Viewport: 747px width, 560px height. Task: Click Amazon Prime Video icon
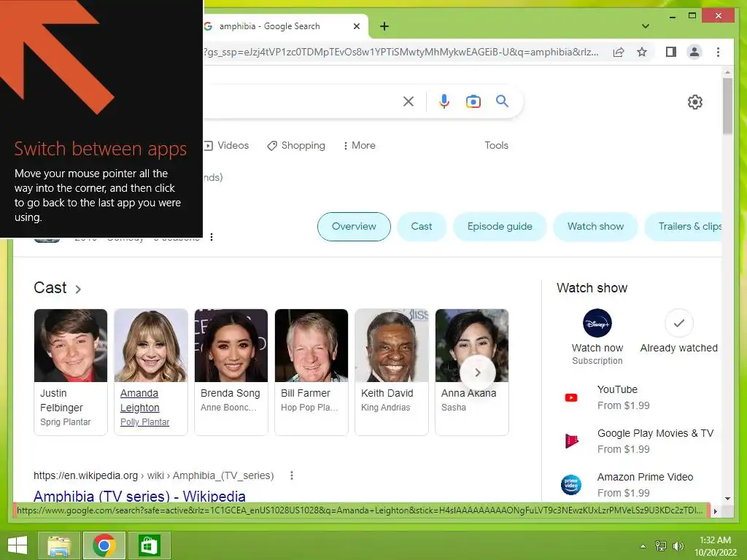570,485
